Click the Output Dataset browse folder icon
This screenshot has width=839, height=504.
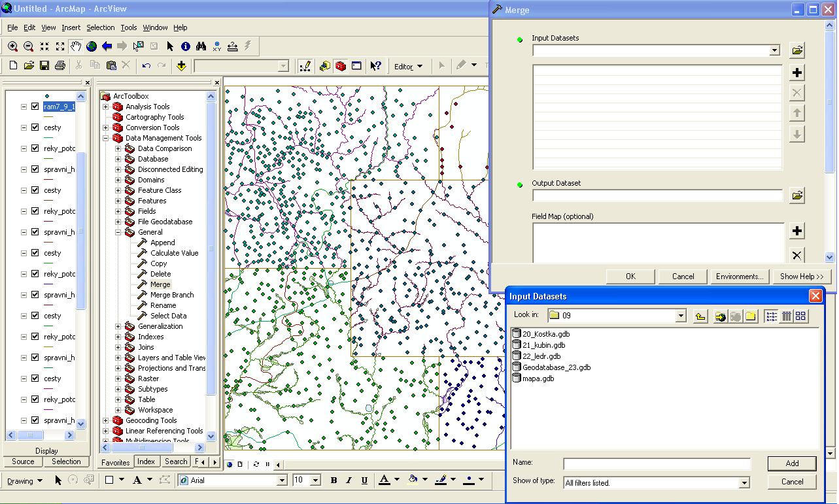pyautogui.click(x=796, y=195)
